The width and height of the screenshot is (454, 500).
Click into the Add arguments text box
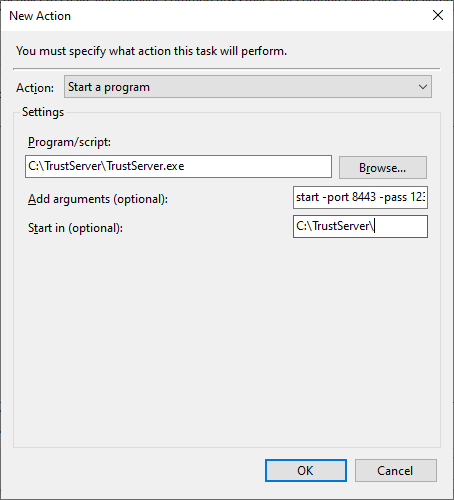(360, 197)
